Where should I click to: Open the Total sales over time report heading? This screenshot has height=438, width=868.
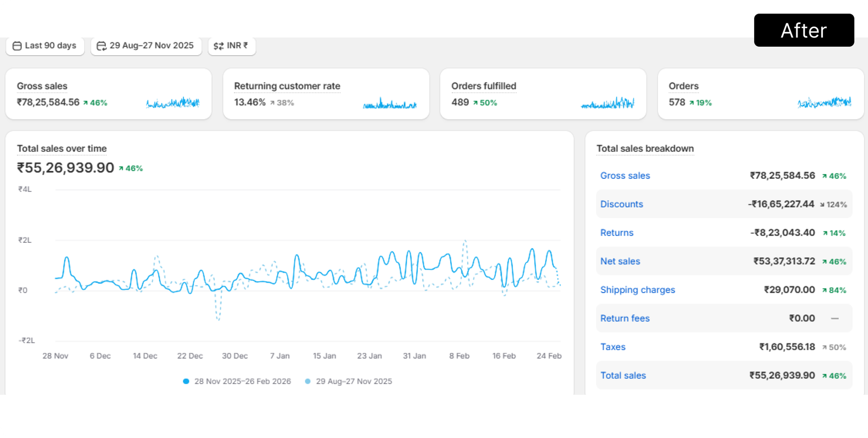(x=62, y=149)
